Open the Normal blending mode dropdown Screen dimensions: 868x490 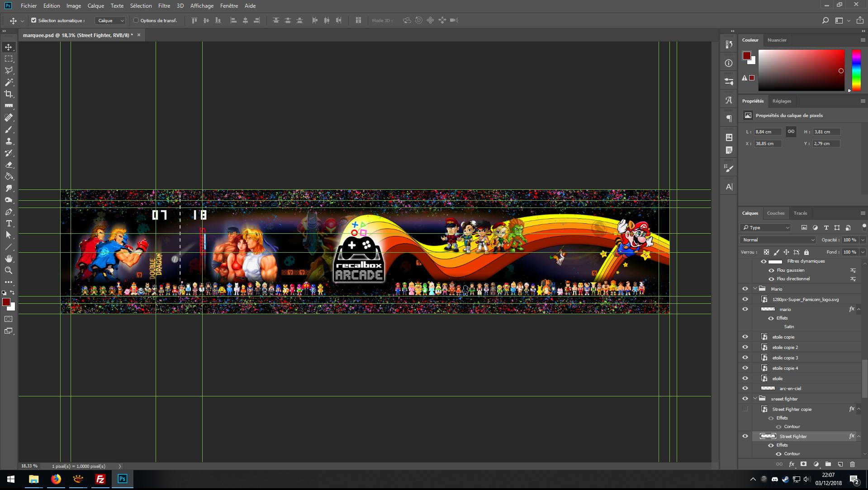point(778,240)
